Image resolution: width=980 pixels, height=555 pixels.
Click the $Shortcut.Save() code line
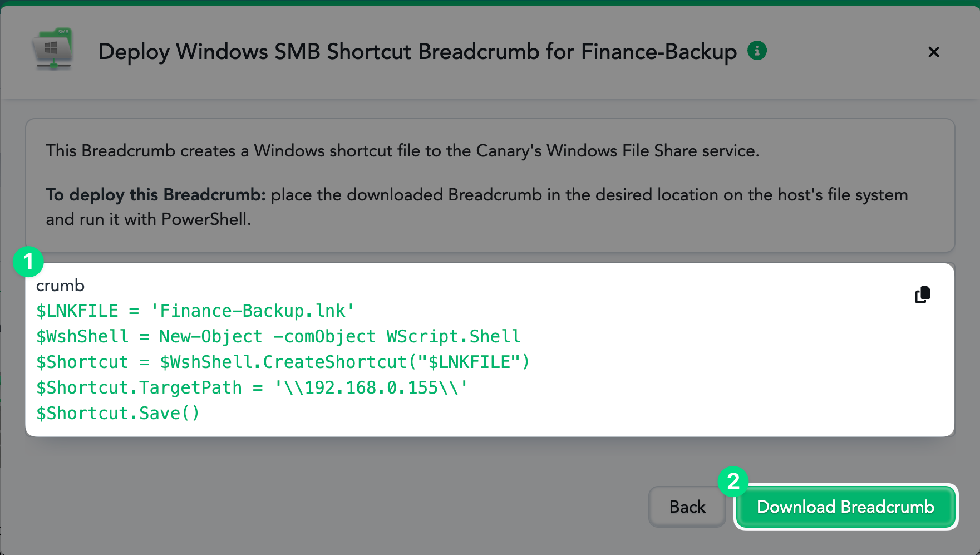coord(117,413)
